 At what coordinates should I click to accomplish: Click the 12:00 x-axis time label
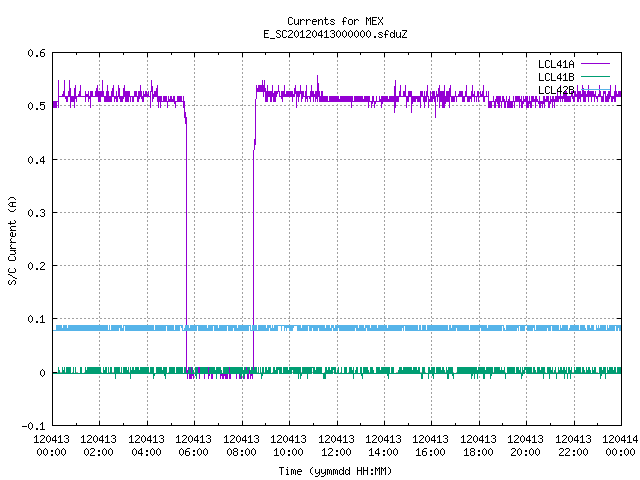point(336,452)
